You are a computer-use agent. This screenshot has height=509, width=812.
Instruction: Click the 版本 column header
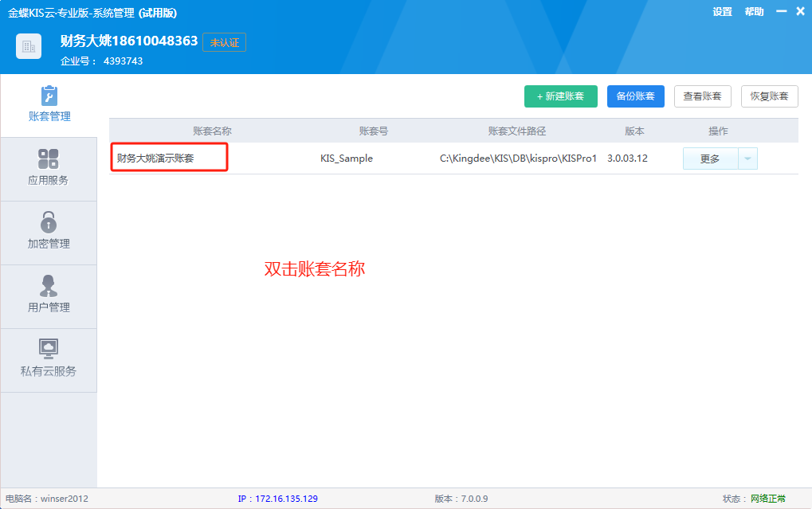(634, 131)
